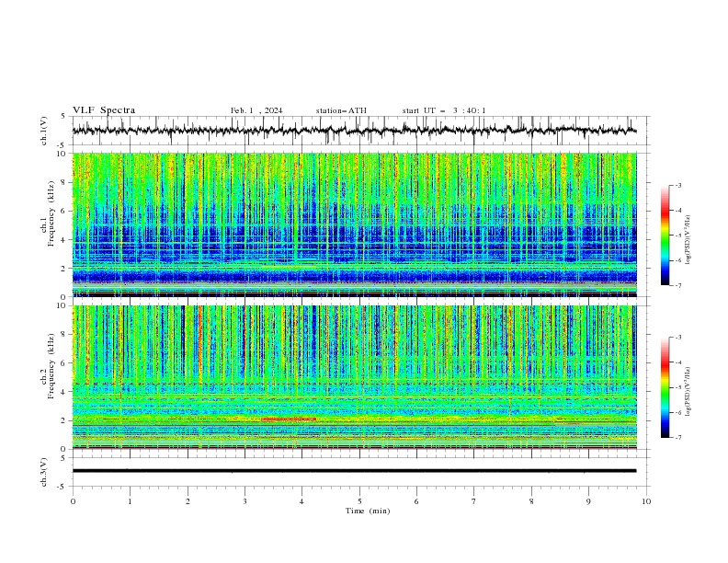Click the time-axis tick label "7"

pyautogui.click(x=474, y=501)
